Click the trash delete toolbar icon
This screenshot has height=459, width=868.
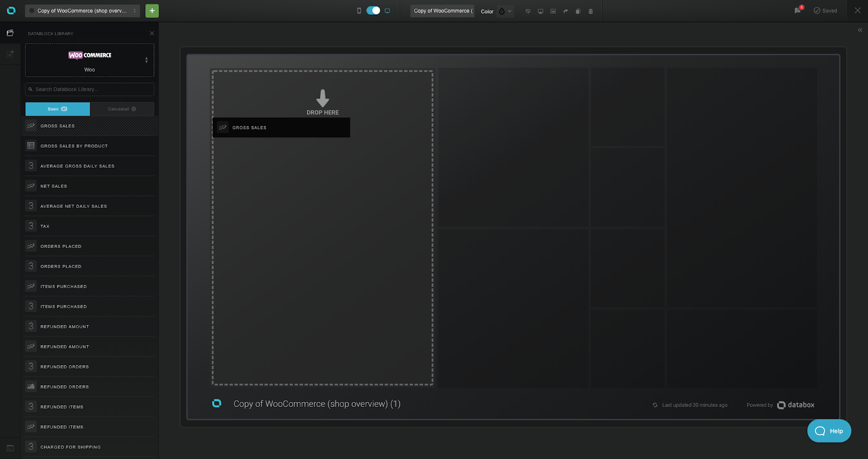tap(591, 11)
